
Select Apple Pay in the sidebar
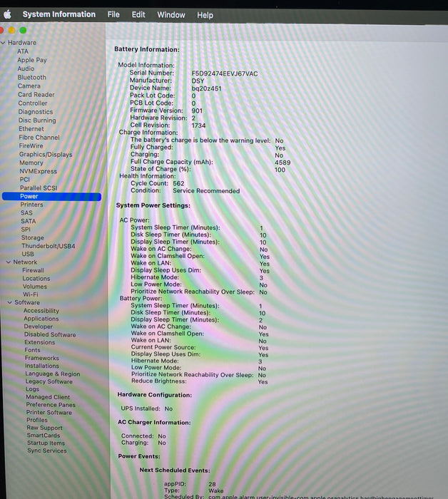pos(32,60)
